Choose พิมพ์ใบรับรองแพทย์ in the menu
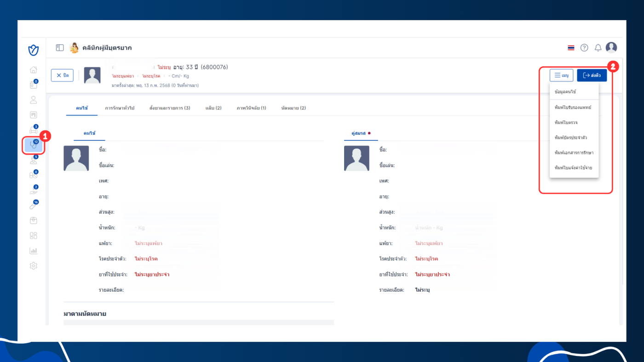Viewport: 644px width, 362px height. click(x=573, y=107)
